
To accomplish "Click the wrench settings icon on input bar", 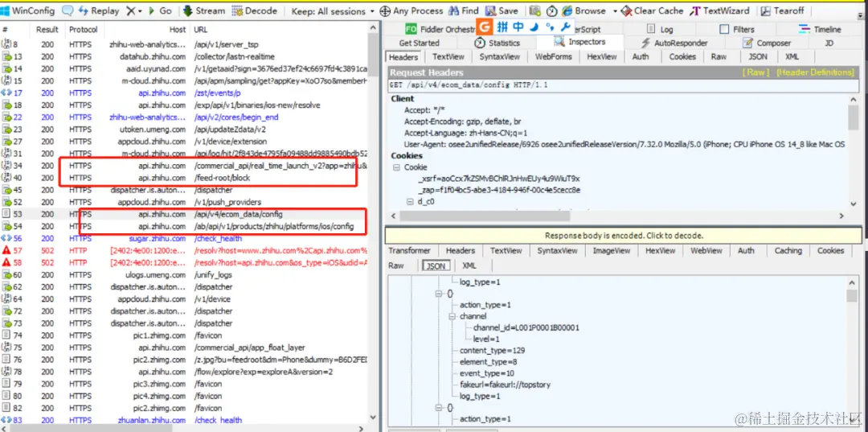I will click(565, 26).
